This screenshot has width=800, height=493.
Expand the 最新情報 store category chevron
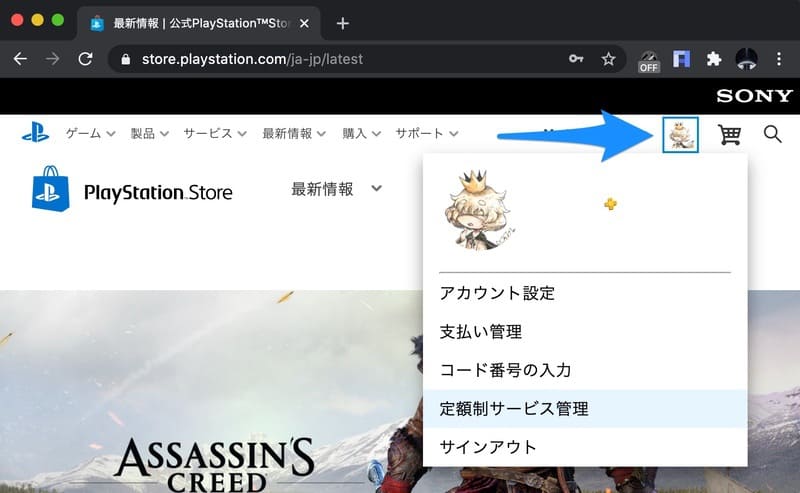click(x=377, y=188)
